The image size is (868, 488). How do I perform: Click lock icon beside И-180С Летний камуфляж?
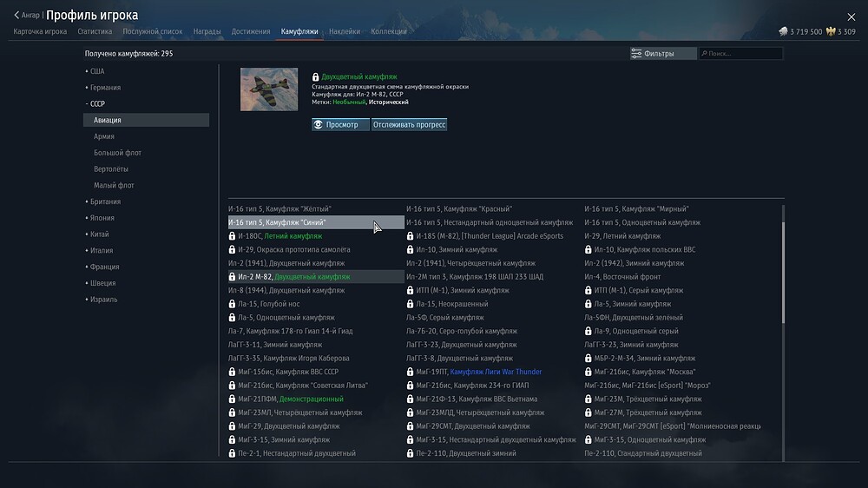coord(233,236)
